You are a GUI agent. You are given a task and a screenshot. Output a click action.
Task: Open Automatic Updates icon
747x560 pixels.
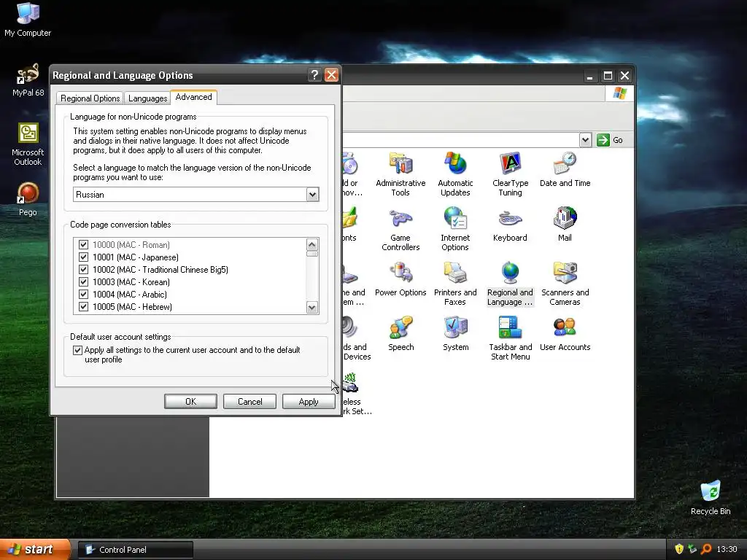(455, 174)
